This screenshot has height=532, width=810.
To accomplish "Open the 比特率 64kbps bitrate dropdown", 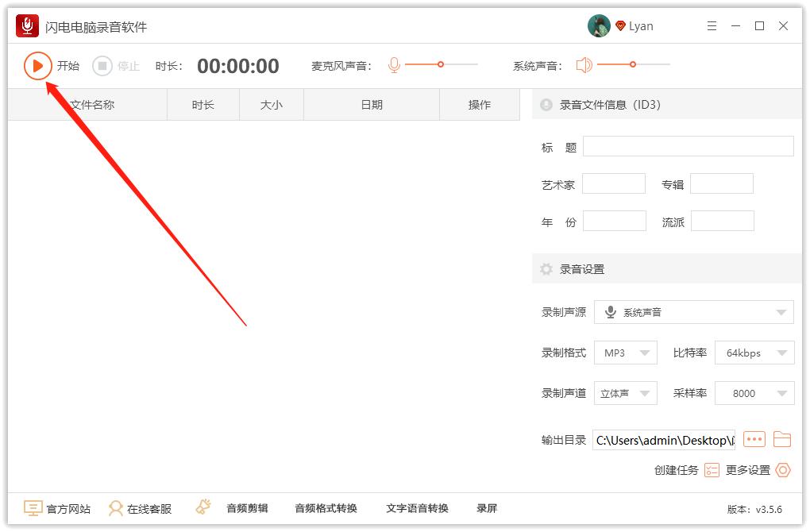I will coord(754,352).
